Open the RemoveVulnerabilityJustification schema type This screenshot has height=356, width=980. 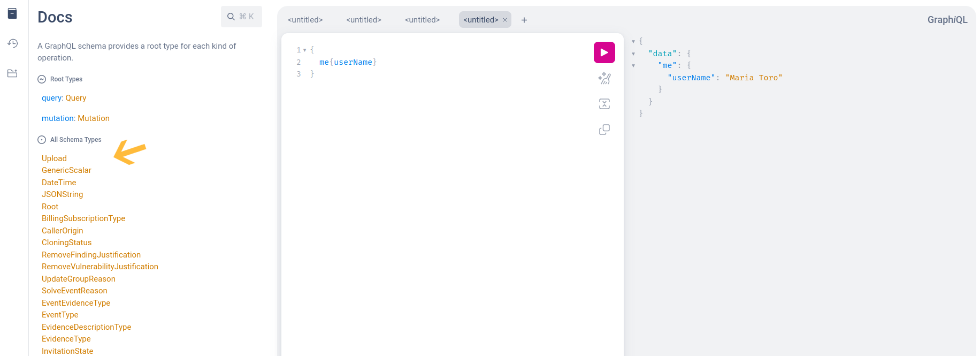point(100,267)
